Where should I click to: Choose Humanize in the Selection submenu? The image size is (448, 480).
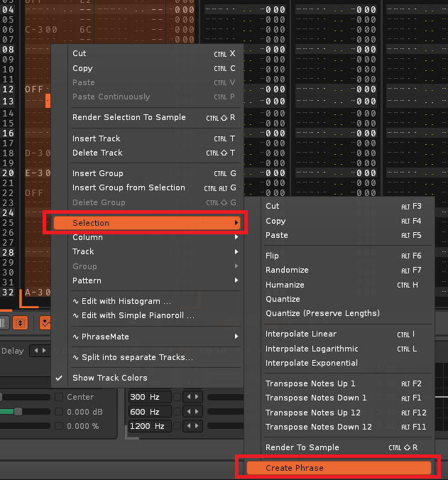[285, 285]
